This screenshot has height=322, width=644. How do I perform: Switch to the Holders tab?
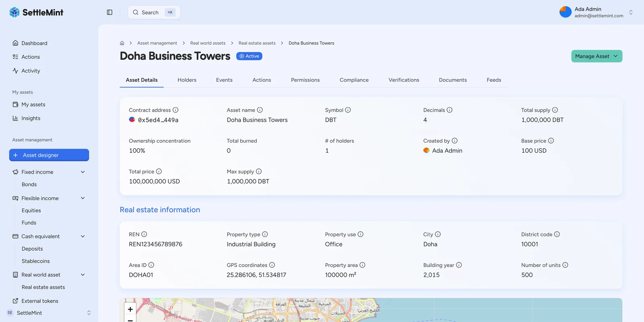click(187, 80)
